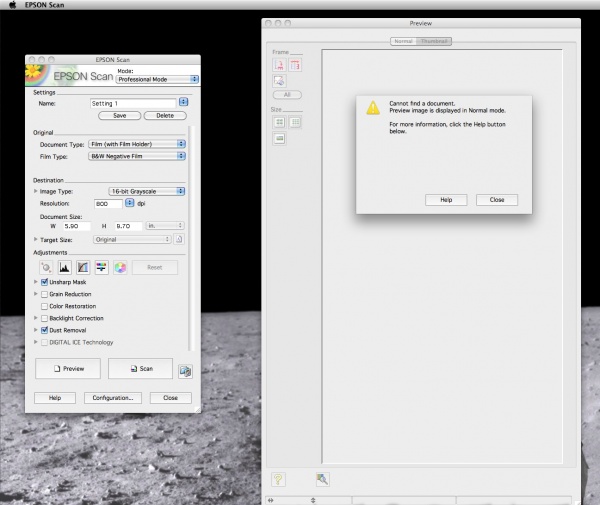
Task: Expand the Unsharp Mask options triangle
Action: (36, 282)
